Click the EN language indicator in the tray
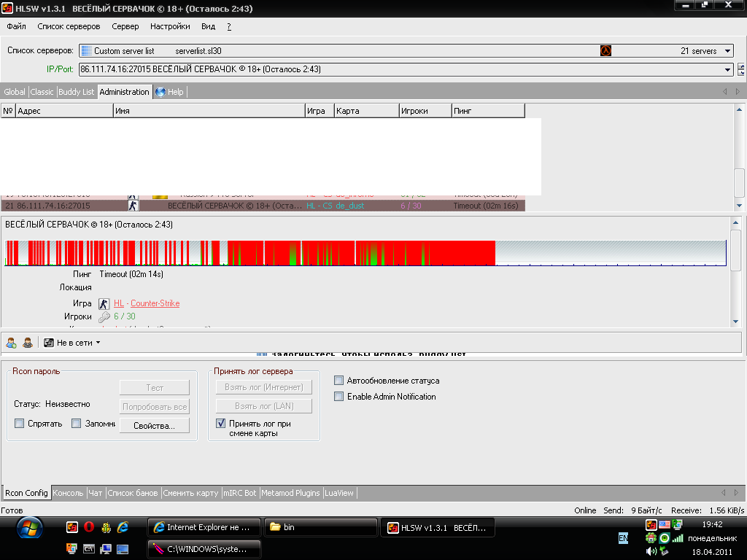 pos(623,538)
